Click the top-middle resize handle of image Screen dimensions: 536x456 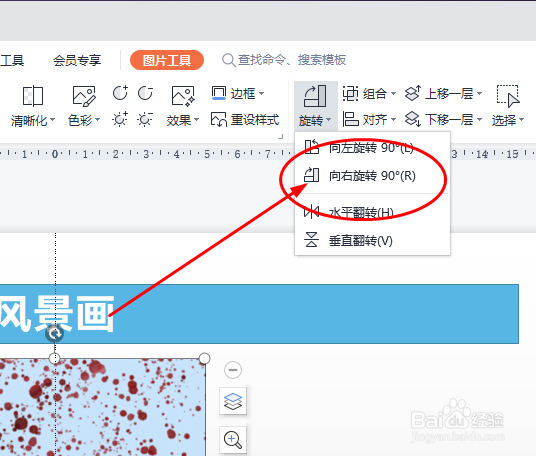(55, 359)
